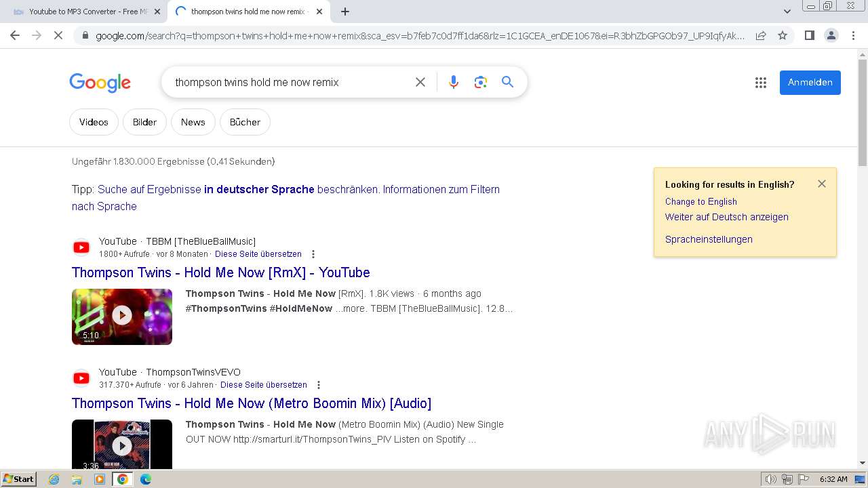Click the action center flag tray icon

[804, 479]
